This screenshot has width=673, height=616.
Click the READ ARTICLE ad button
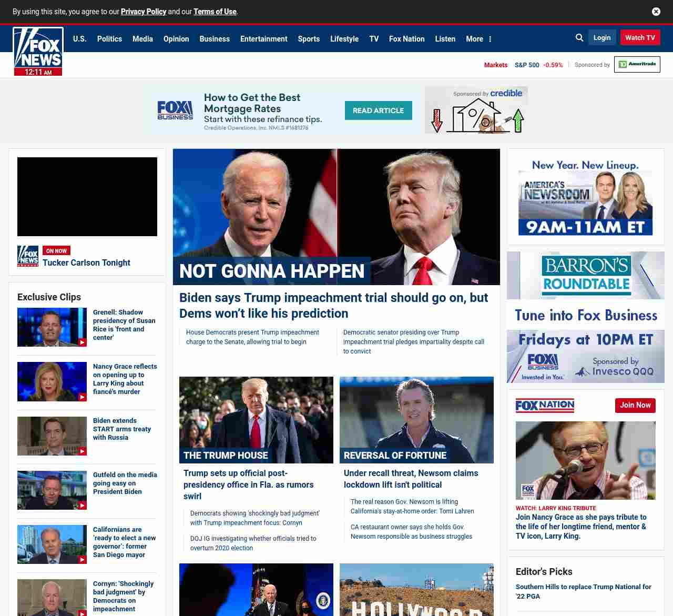pyautogui.click(x=378, y=110)
